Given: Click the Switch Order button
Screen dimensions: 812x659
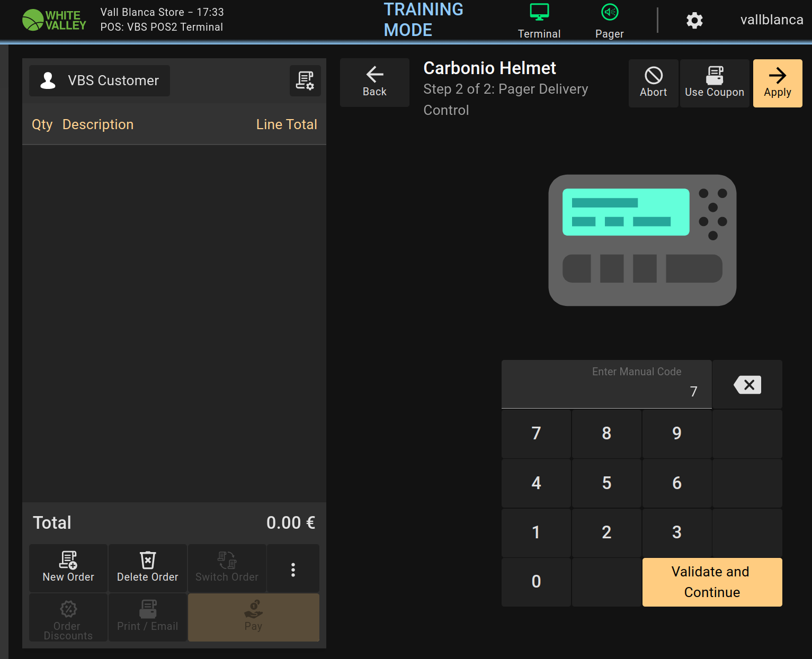Looking at the screenshot, I should [x=227, y=568].
